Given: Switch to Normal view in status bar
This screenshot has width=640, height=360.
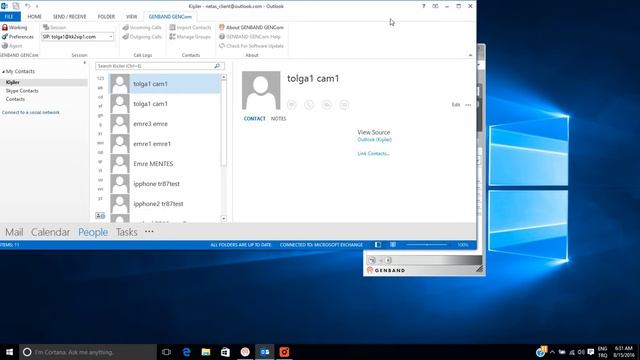Looking at the screenshot, I should [x=378, y=245].
